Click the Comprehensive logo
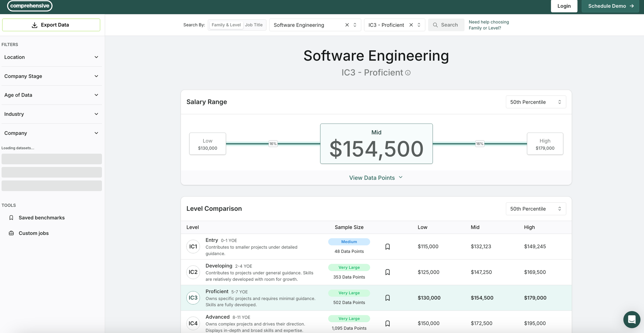The image size is (644, 333). [x=30, y=6]
